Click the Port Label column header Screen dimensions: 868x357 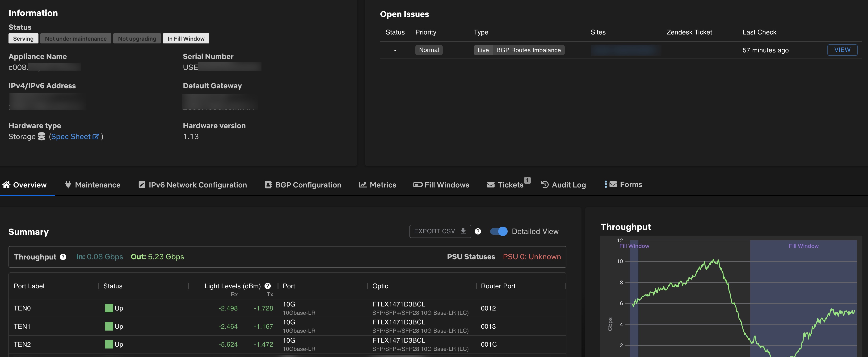coord(29,286)
